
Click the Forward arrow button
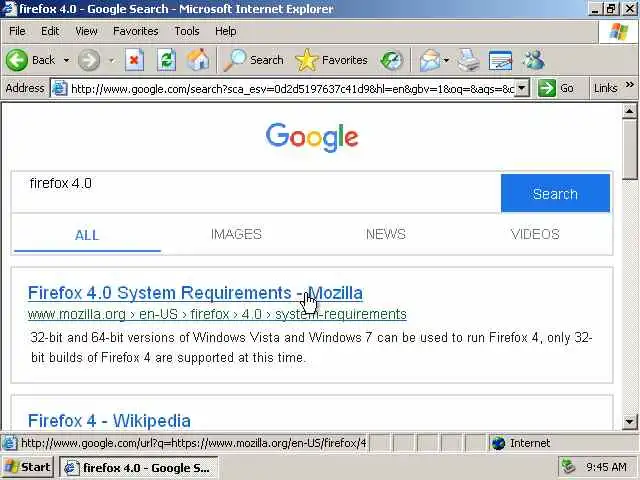pyautogui.click(x=89, y=60)
